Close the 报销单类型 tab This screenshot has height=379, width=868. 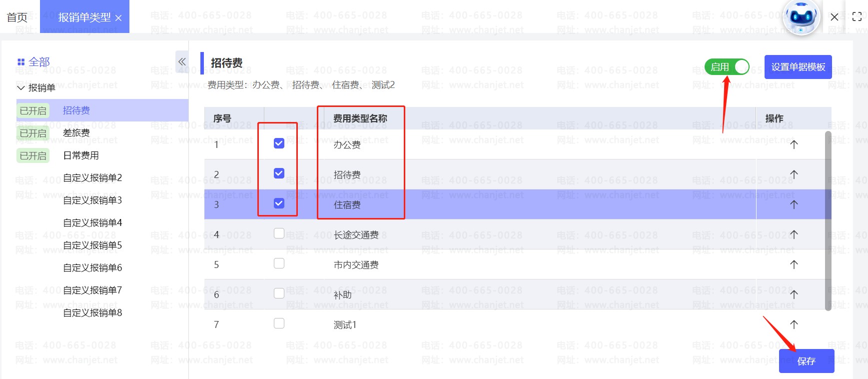(118, 18)
